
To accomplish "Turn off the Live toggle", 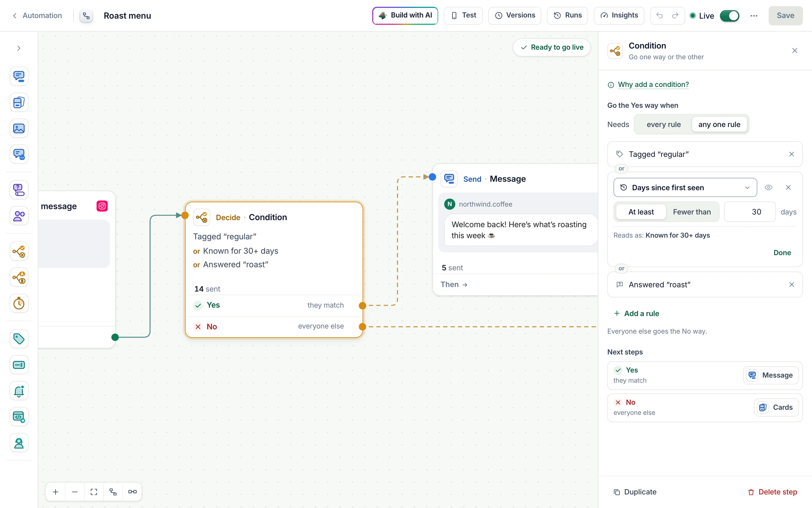I will click(729, 16).
